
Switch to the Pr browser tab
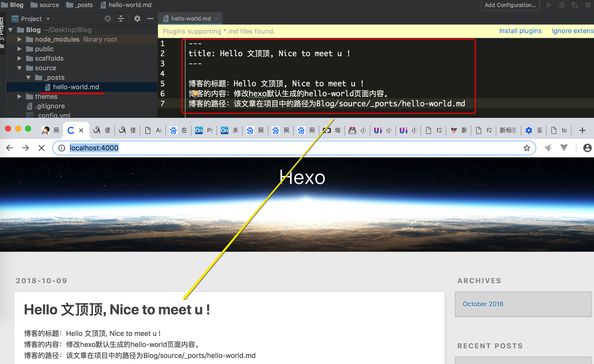[205, 130]
